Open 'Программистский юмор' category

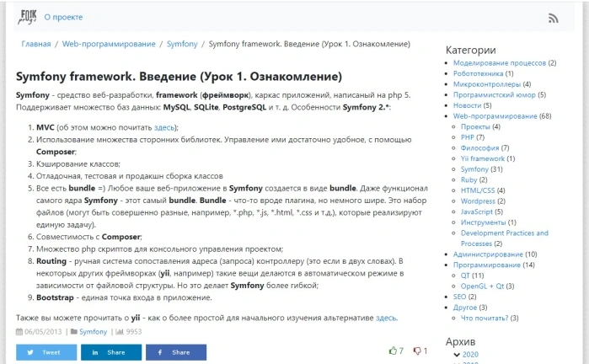click(495, 94)
